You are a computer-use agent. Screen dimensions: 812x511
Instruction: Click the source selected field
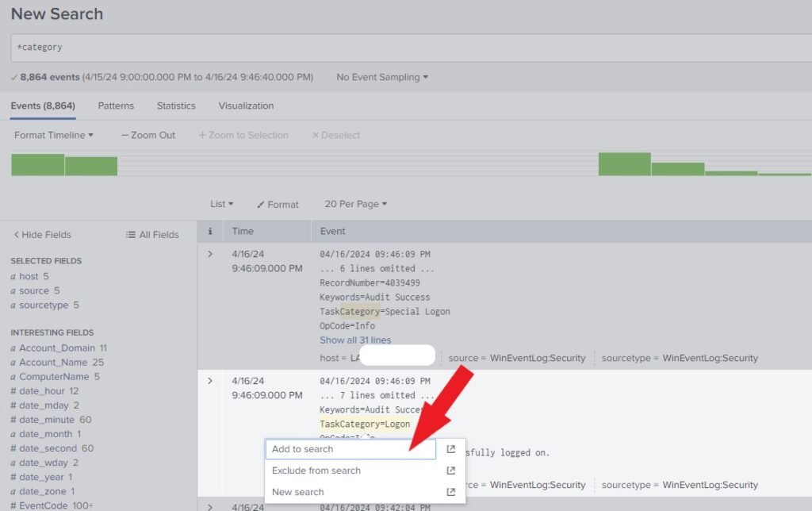pos(35,290)
